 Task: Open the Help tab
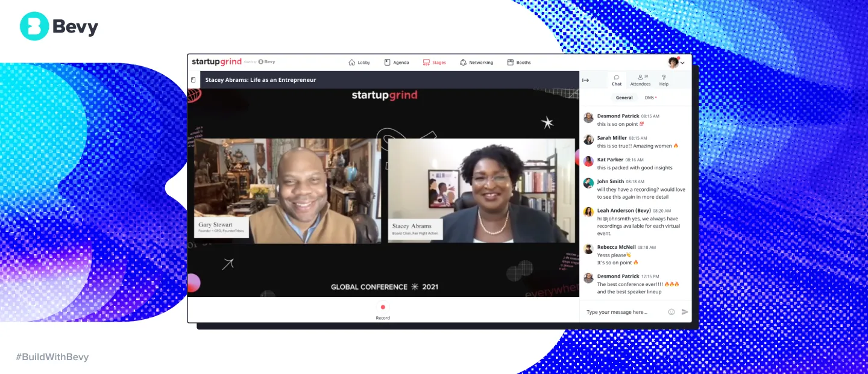pos(664,80)
